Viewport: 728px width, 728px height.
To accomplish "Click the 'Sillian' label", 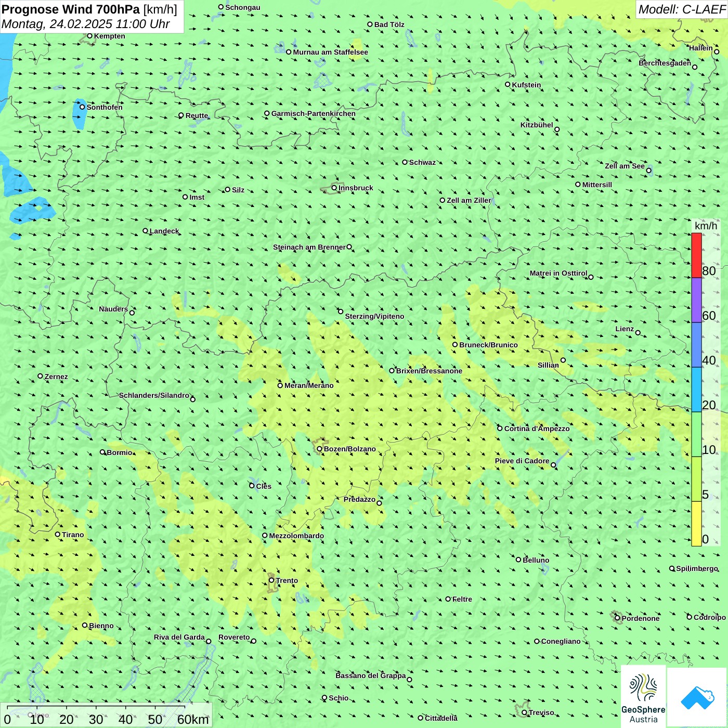I will 548,366.
